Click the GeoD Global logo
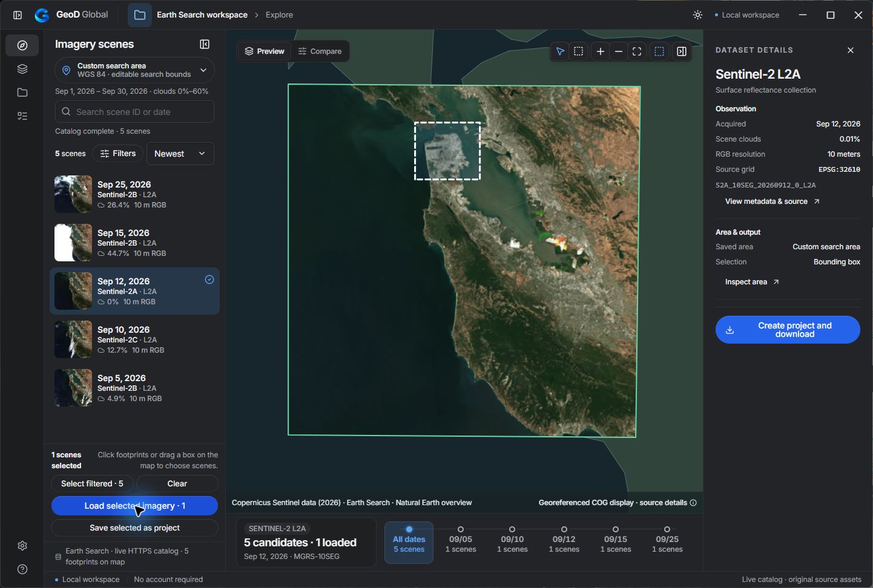The width and height of the screenshot is (873, 588). 71,15
